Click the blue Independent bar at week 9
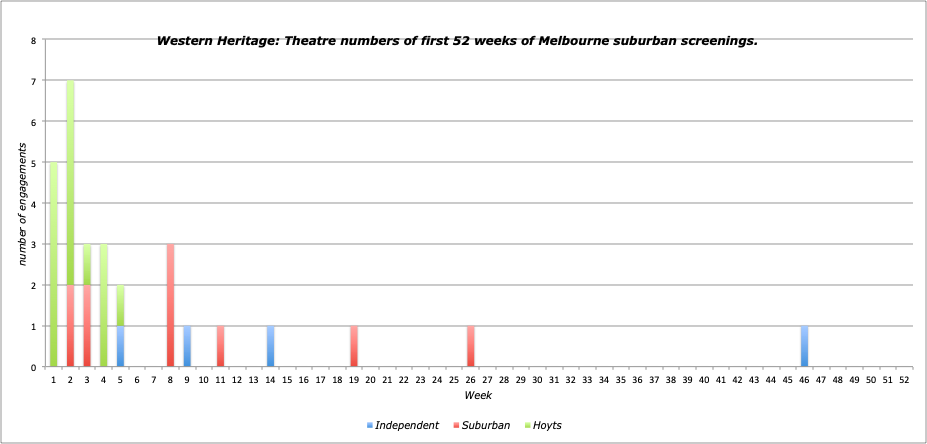 tap(187, 346)
